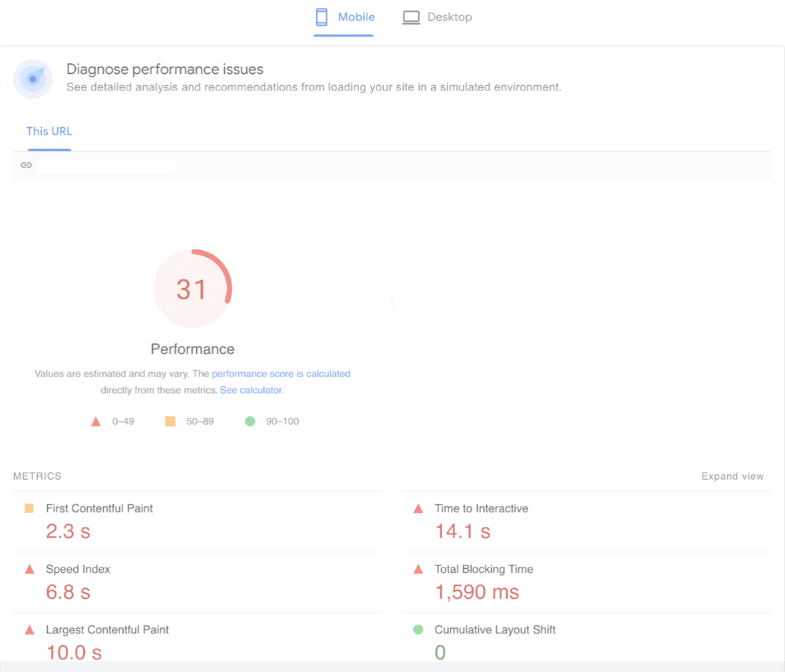Click the Largest Contentful Paint label
This screenshot has height=672, width=785.
(107, 630)
